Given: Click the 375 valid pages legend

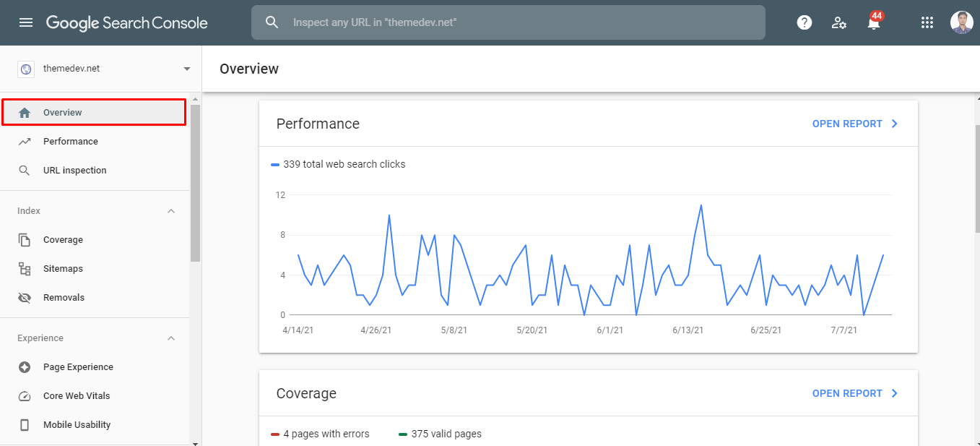Looking at the screenshot, I should coord(440,434).
